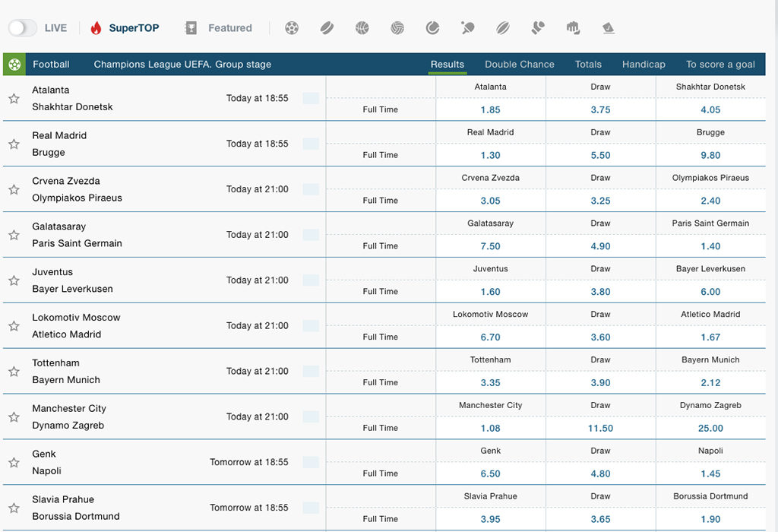
Task: Bet on Manchester City at 1.08
Action: [490, 429]
